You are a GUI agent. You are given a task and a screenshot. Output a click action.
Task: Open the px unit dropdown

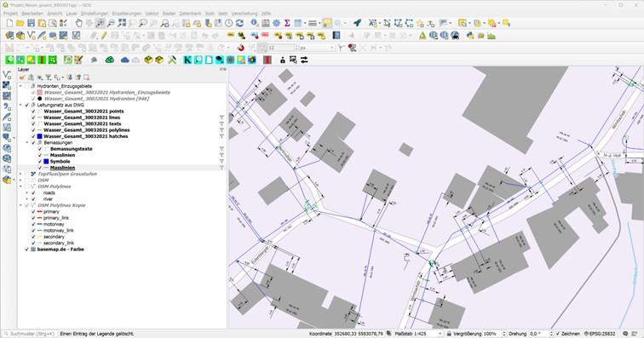click(x=332, y=48)
